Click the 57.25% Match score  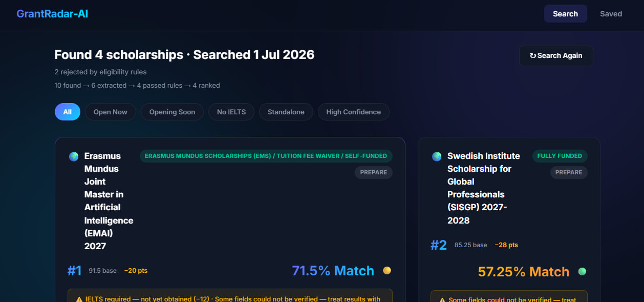tap(524, 272)
